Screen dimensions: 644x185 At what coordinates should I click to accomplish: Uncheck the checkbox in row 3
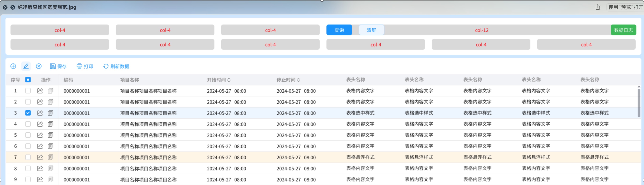28,113
